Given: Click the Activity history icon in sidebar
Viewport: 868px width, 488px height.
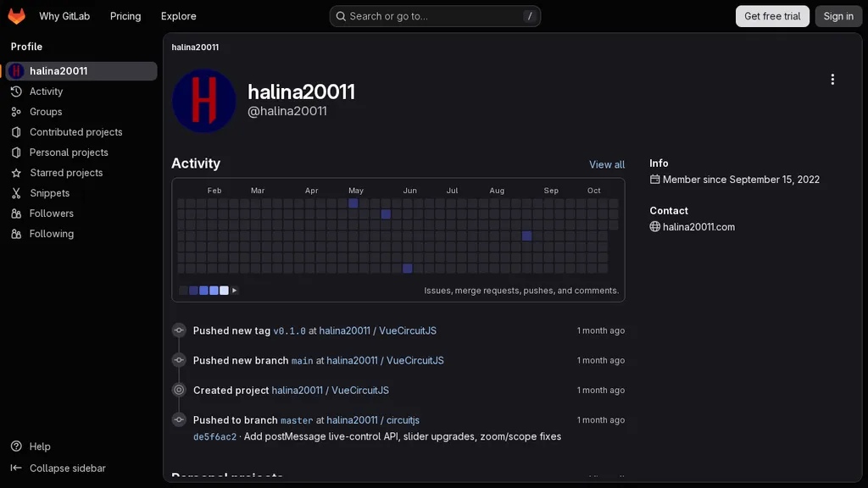Looking at the screenshot, I should tap(16, 91).
